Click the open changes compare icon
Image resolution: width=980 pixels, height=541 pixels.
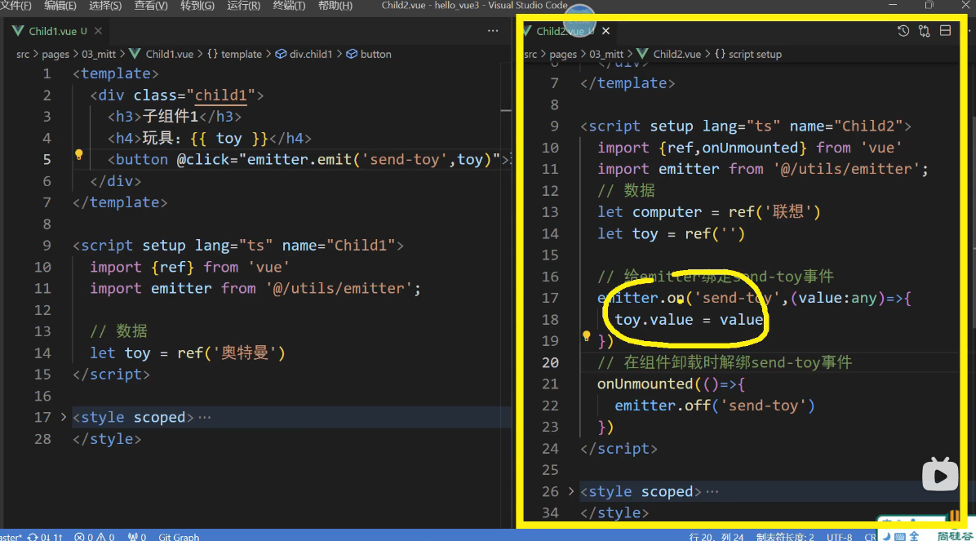pyautogui.click(x=924, y=31)
